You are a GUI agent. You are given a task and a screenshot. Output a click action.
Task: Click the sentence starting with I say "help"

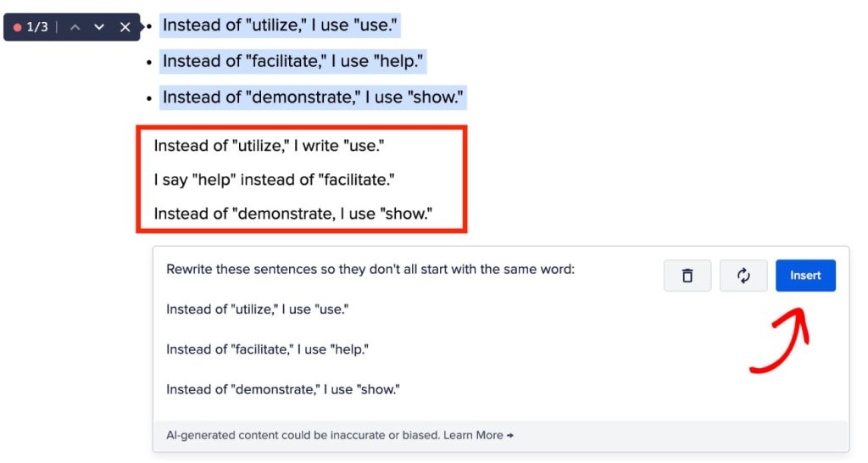[274, 180]
